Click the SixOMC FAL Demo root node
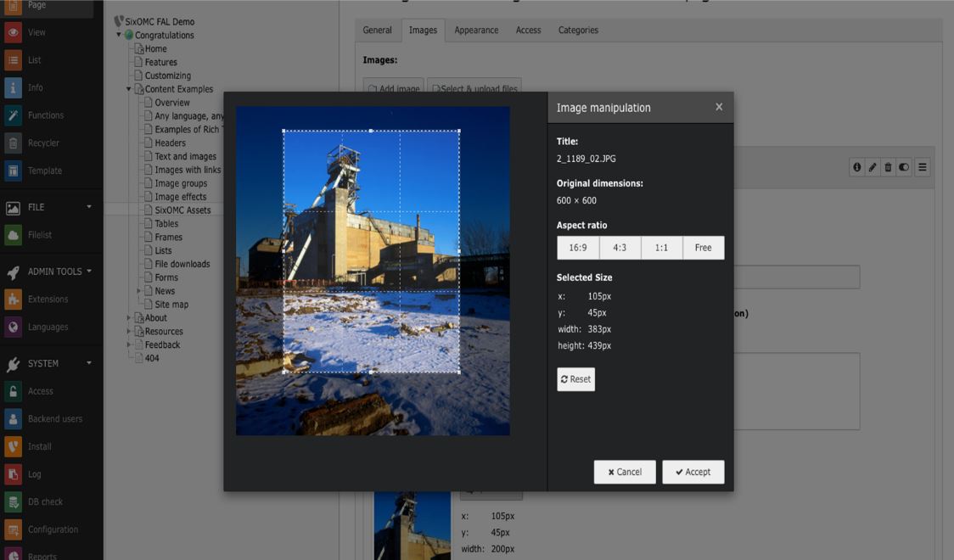Screen dimensions: 954x560 point(160,22)
